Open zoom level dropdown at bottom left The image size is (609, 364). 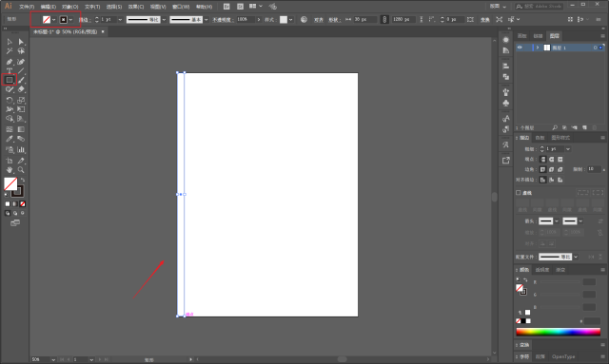click(x=53, y=360)
